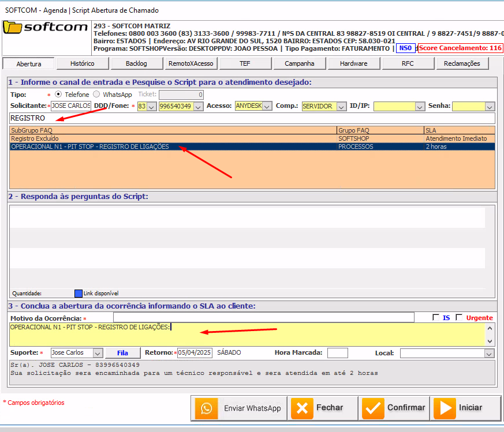
Task: Select the WhatsApp channel radio button
Action: (x=96, y=95)
